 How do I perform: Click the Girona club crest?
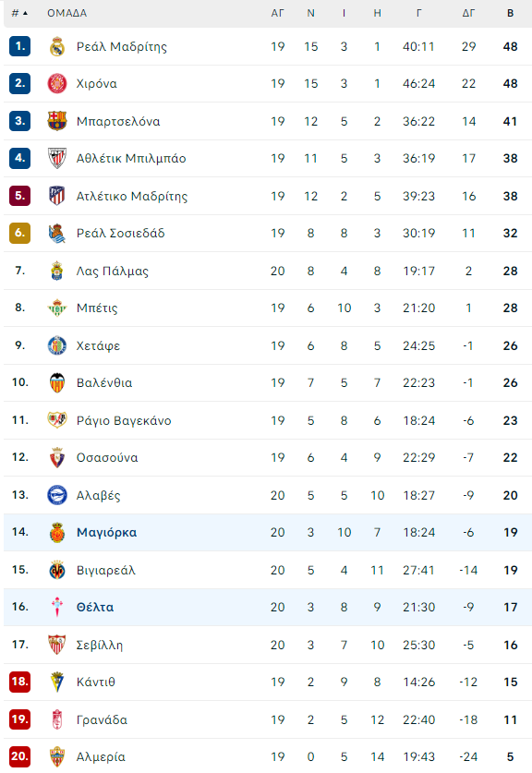coord(56,84)
